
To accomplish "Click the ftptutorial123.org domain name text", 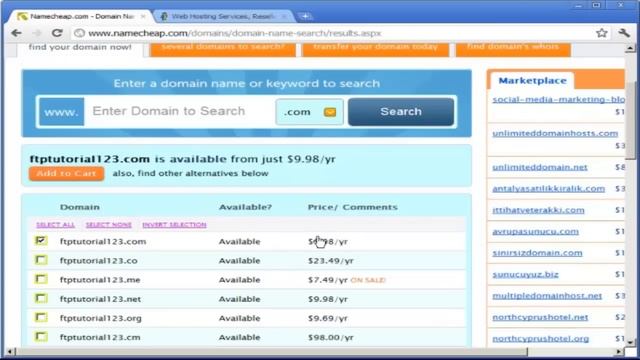I will point(100,318).
